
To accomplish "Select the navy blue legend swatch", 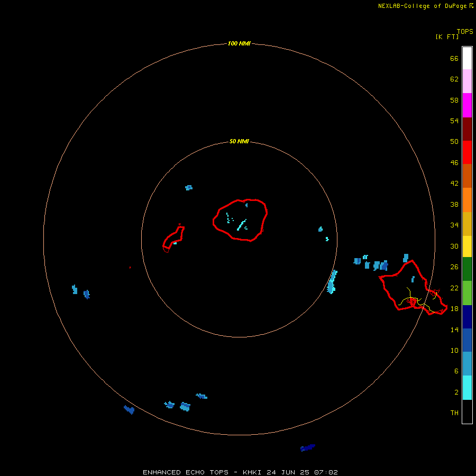I will 467,317.
